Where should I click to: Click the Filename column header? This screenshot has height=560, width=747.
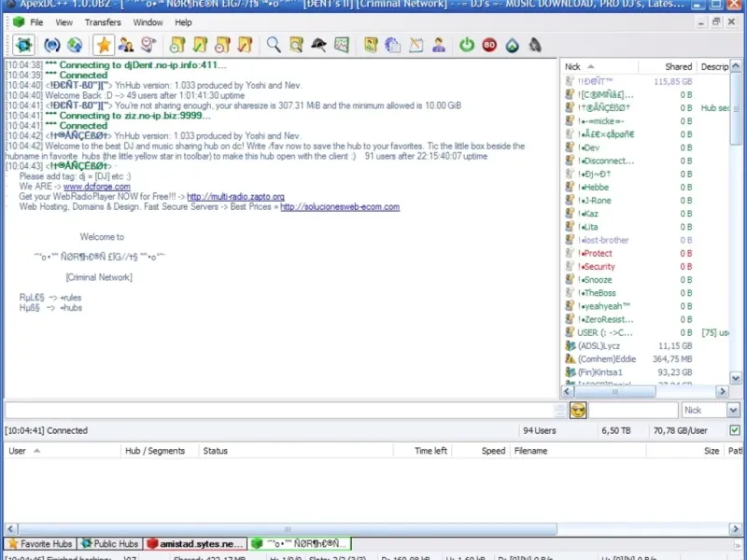pos(578,451)
